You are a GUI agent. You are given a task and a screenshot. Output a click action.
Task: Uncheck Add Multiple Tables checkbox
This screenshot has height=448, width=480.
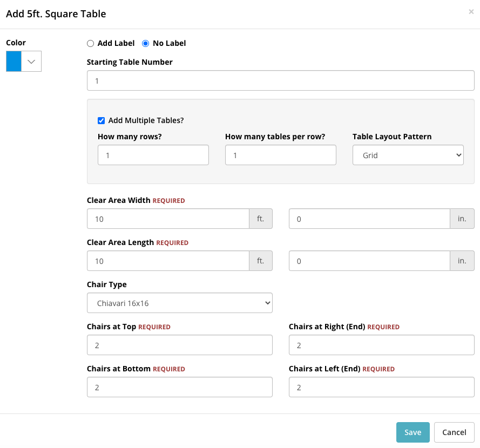101,120
